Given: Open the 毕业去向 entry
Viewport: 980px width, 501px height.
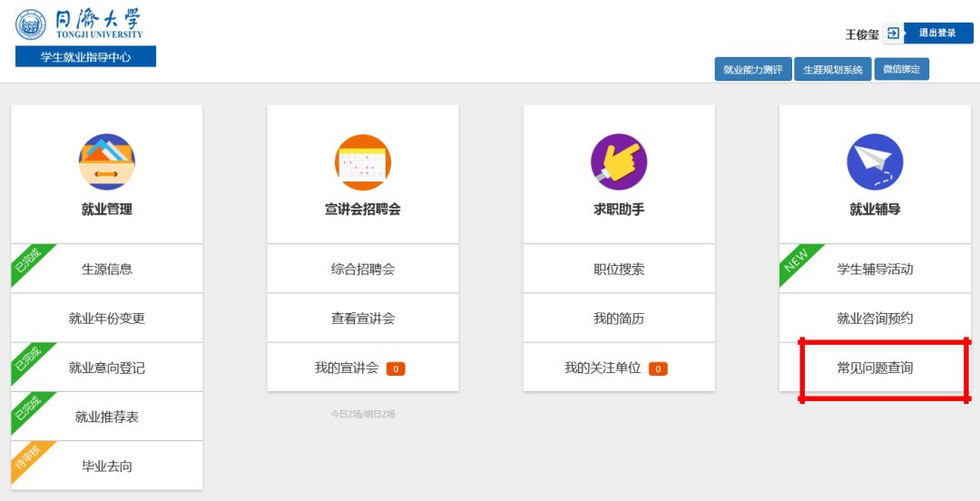Looking at the screenshot, I should [x=107, y=466].
